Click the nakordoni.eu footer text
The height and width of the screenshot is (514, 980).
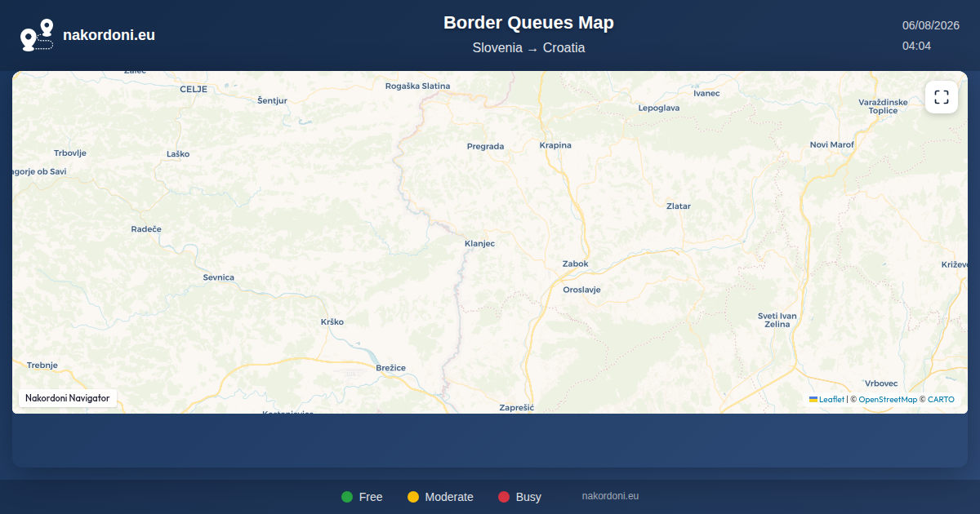point(610,496)
